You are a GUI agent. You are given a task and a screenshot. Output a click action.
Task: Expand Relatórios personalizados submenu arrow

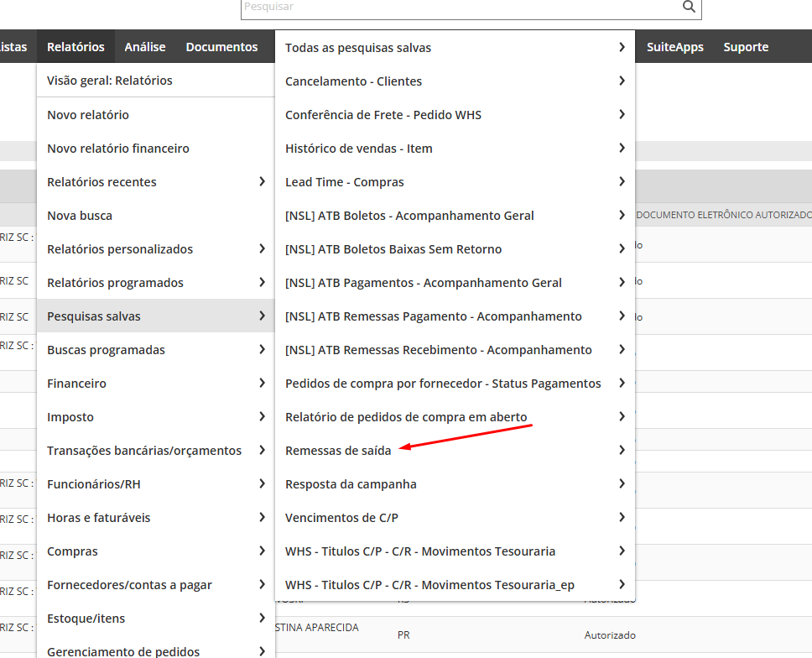point(262,249)
